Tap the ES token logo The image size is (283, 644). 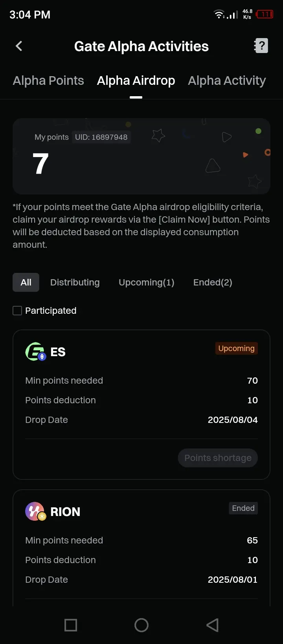pyautogui.click(x=36, y=351)
